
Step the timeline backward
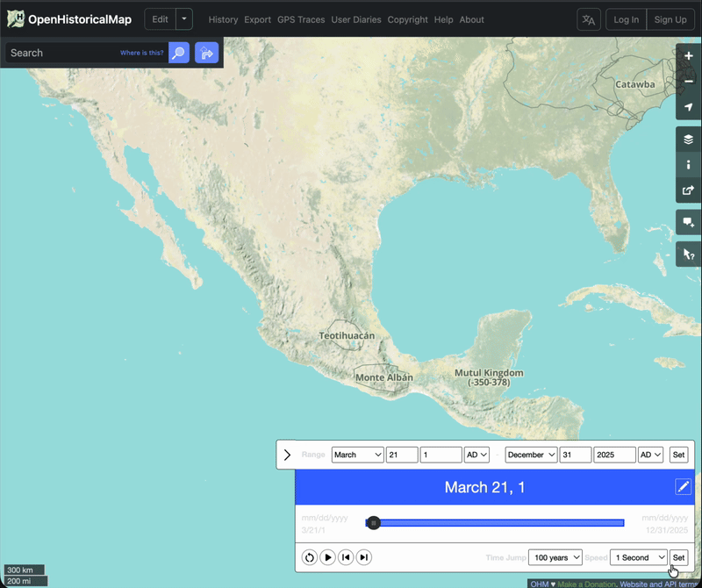pos(346,557)
